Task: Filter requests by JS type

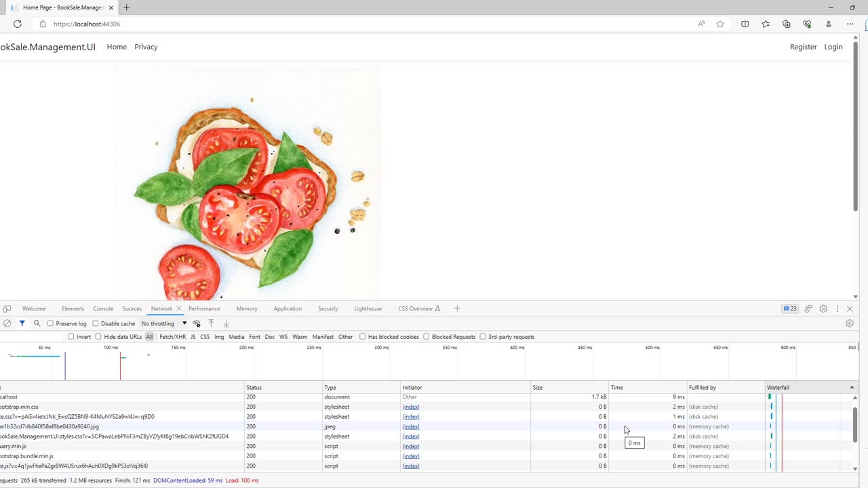Action: tap(193, 336)
